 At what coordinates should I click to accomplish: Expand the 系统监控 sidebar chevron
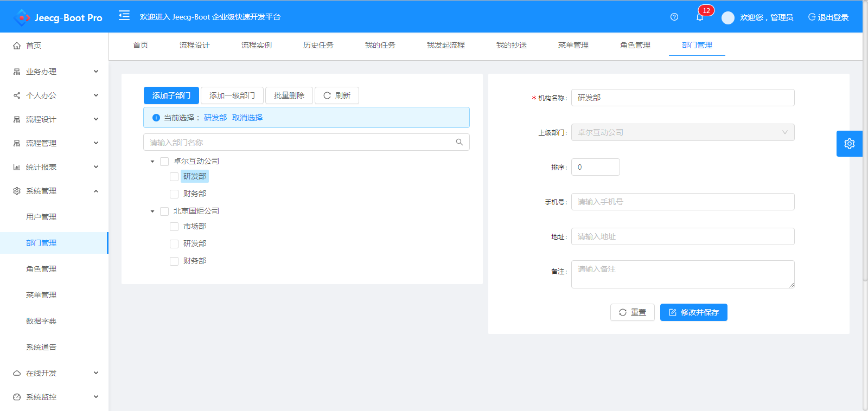click(x=96, y=396)
